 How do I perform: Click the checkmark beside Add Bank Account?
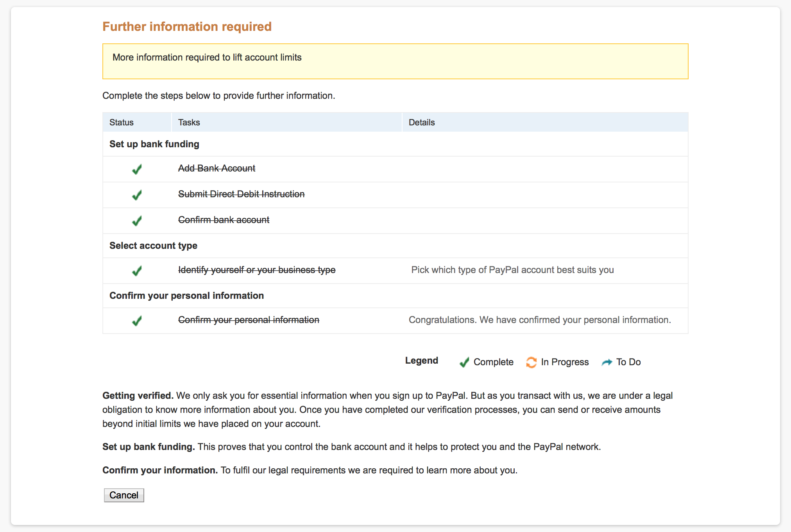[137, 169]
